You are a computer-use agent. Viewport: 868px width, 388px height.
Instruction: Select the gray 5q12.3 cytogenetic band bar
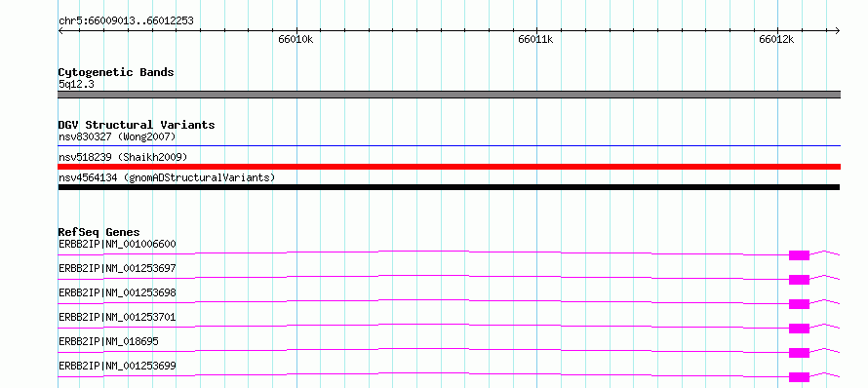coord(450,95)
